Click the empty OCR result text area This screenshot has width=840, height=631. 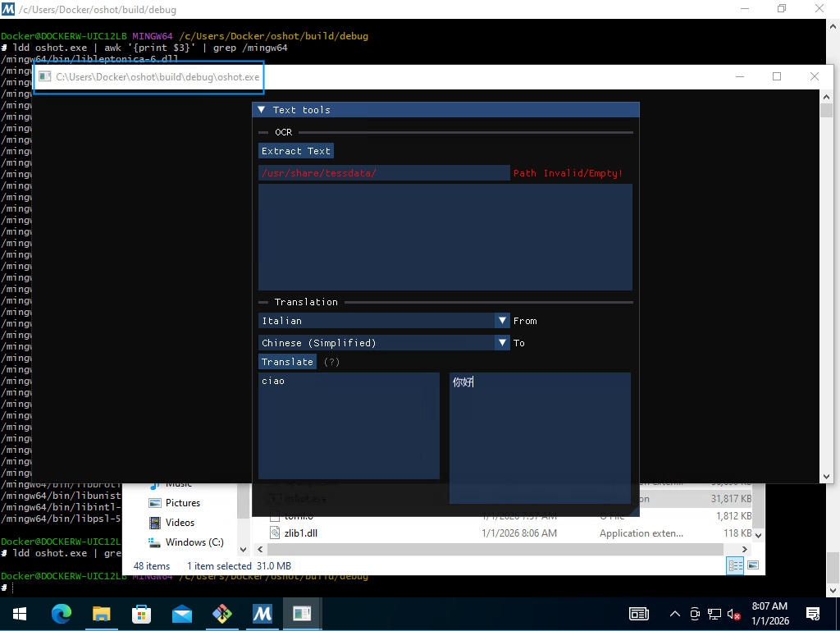point(445,236)
